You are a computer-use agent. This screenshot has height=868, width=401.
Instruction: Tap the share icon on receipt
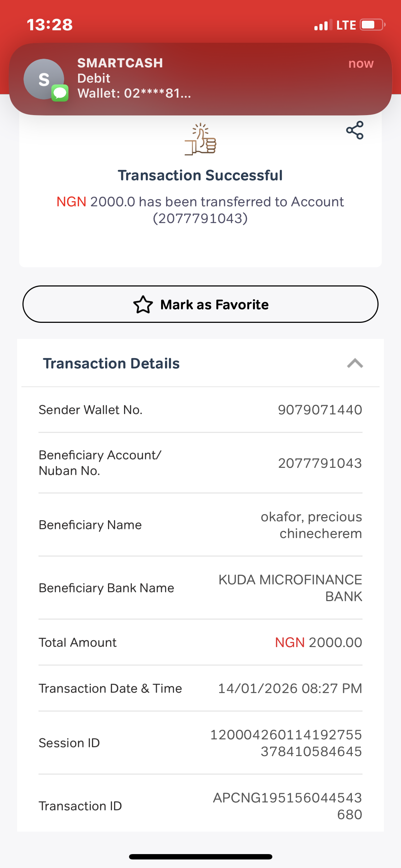tap(355, 130)
